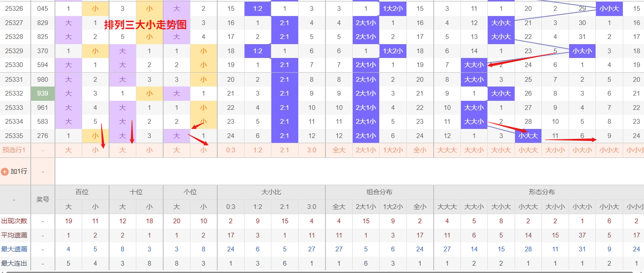644x273 pixels.
Task: Pick the 3:0 ratio in 预选行1 row
Action: (312, 151)
